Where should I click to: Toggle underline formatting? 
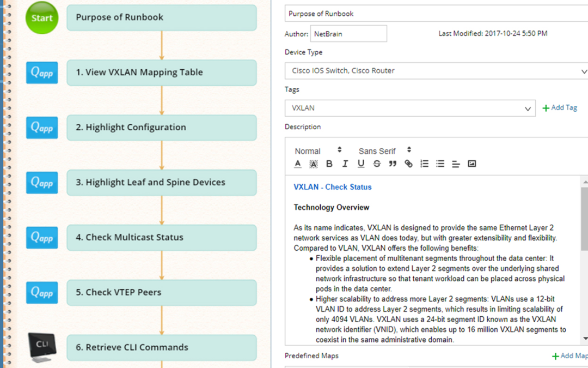coord(361,164)
